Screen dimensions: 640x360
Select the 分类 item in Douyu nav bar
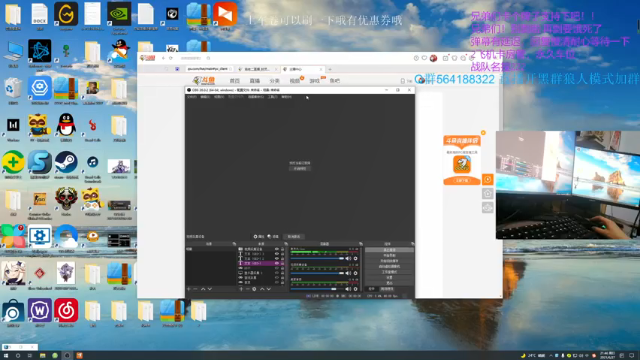275,81
